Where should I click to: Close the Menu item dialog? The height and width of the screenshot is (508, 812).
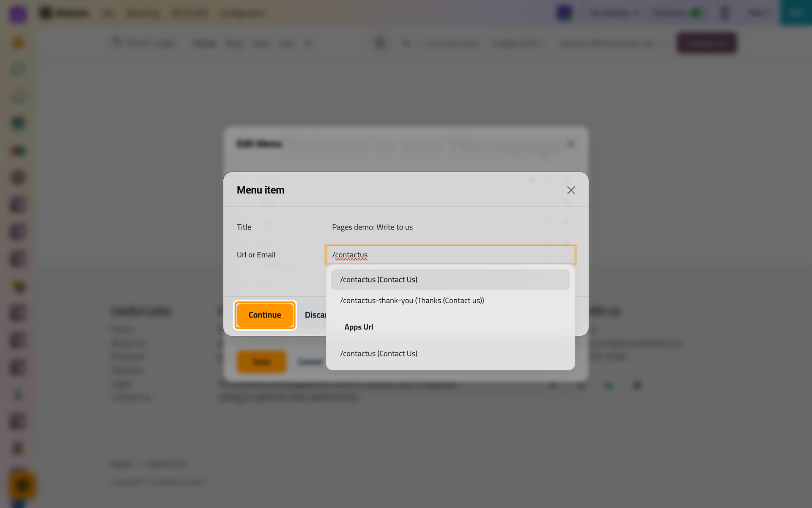571,190
